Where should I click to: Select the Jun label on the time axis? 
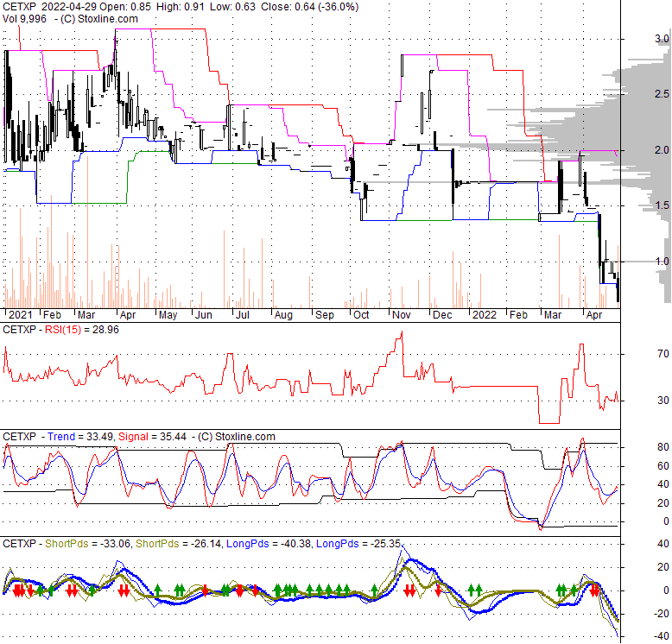tap(204, 315)
